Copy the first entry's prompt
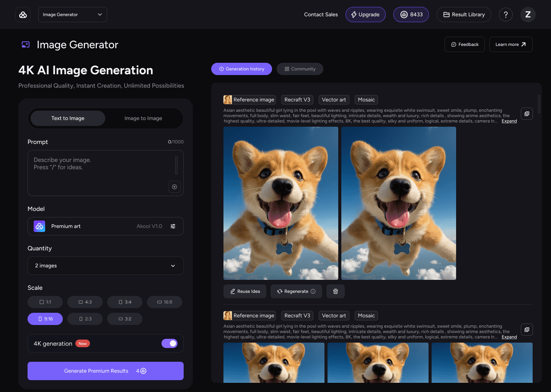The width and height of the screenshot is (551, 392). (x=527, y=114)
